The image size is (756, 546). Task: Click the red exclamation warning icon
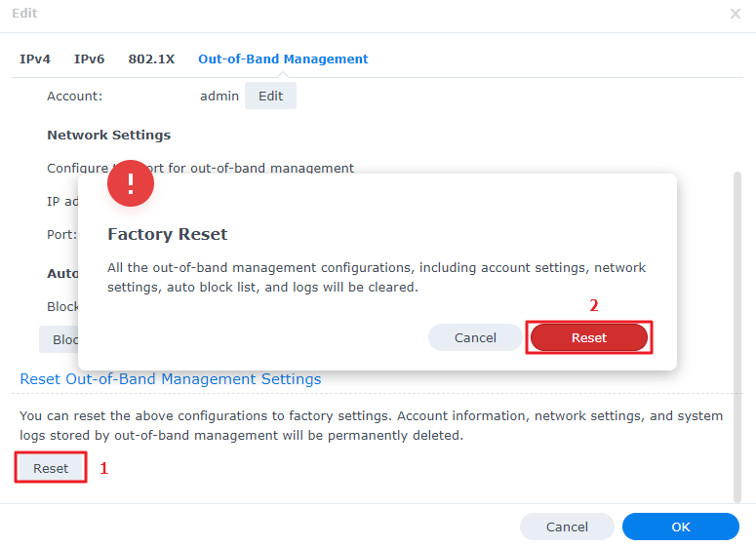131,183
